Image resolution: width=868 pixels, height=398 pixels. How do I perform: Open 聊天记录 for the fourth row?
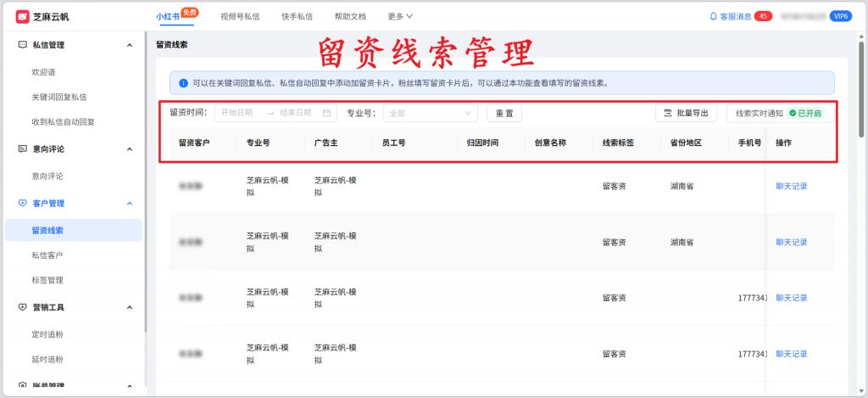(792, 354)
